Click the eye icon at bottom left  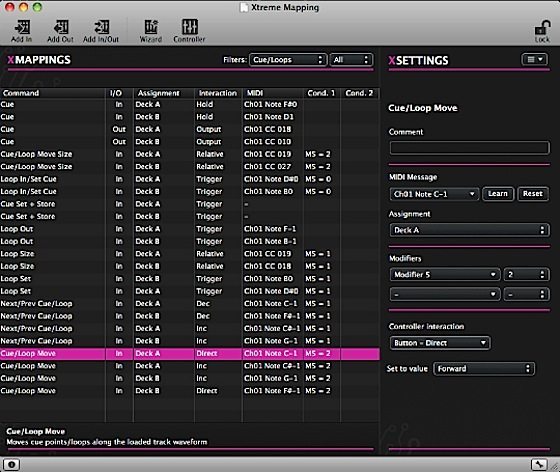11,464
